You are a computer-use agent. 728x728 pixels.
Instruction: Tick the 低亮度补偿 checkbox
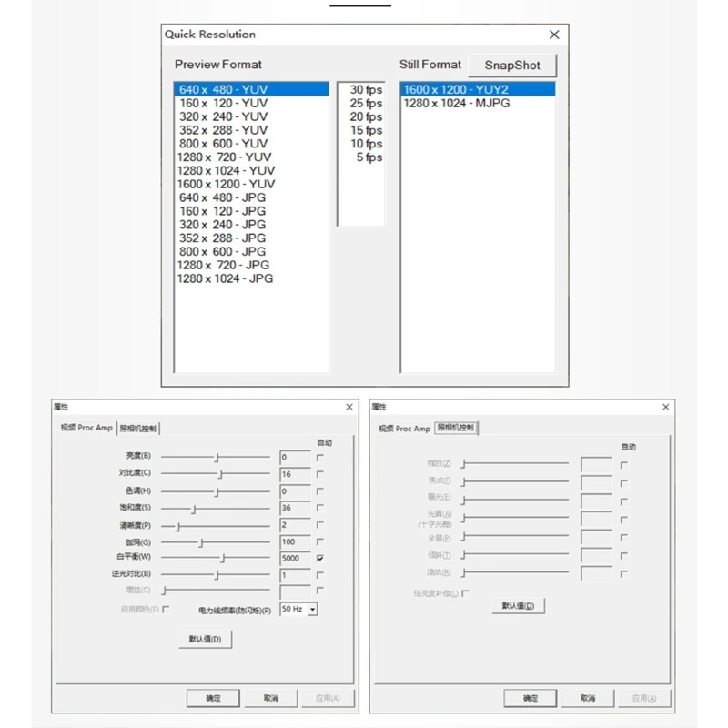tap(465, 593)
